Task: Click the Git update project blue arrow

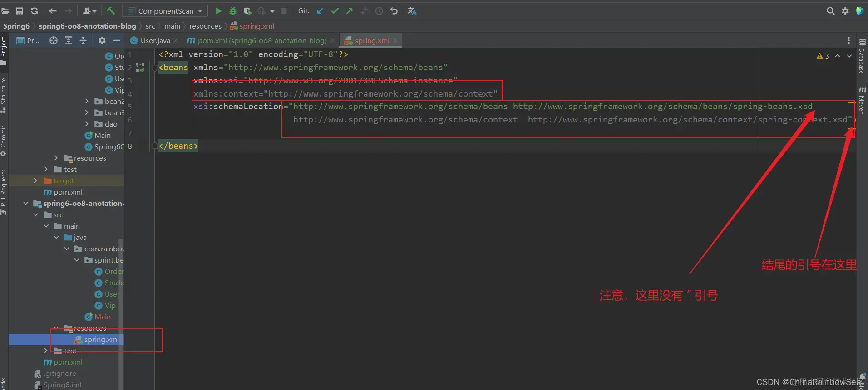Action: coord(320,11)
